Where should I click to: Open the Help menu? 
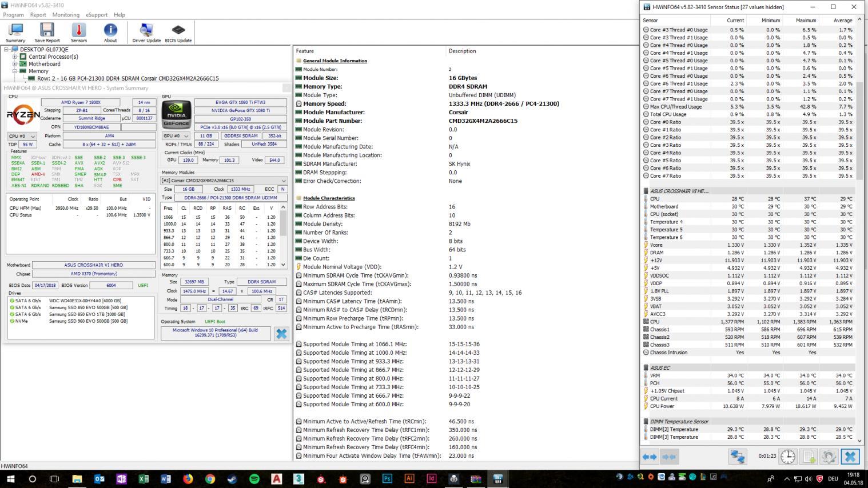(x=120, y=15)
